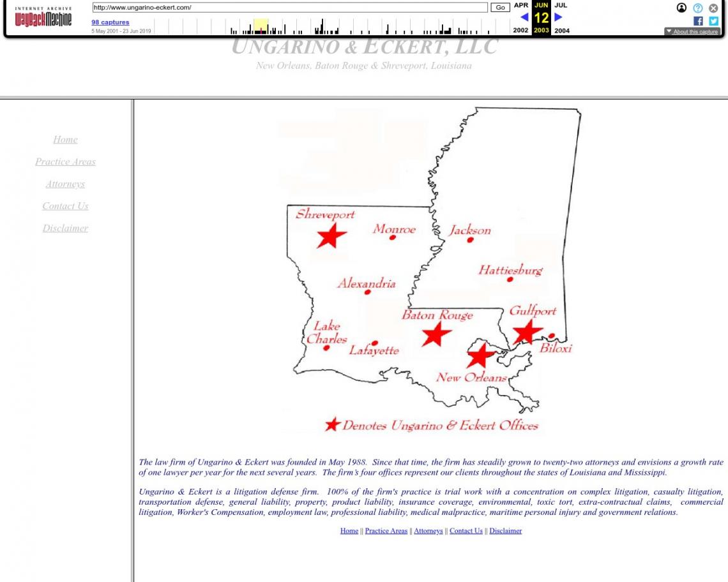Click the 'Shreveport' label on the map

[325, 214]
